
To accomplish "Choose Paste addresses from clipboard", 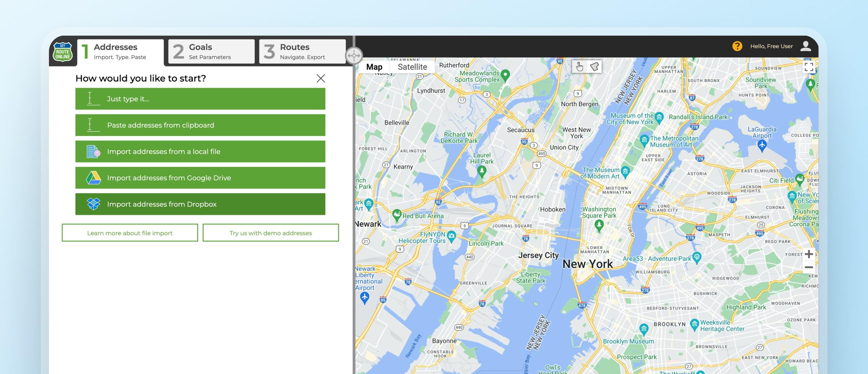I will pos(200,125).
